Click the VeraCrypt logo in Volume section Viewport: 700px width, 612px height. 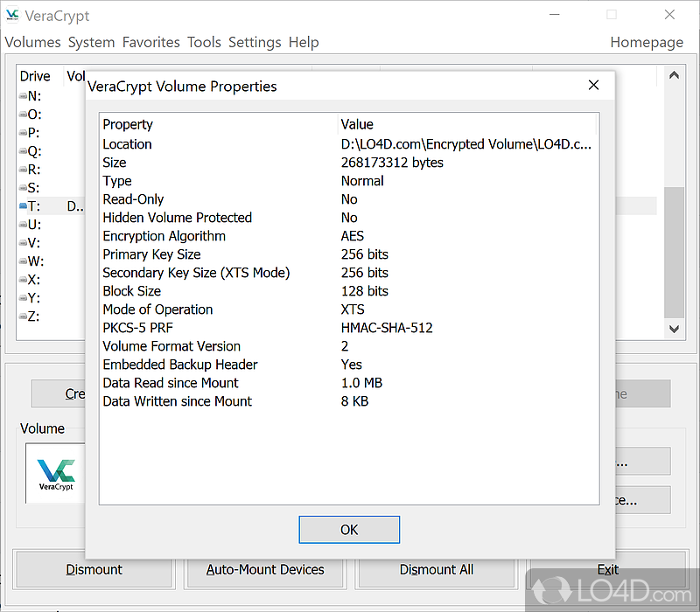56,473
